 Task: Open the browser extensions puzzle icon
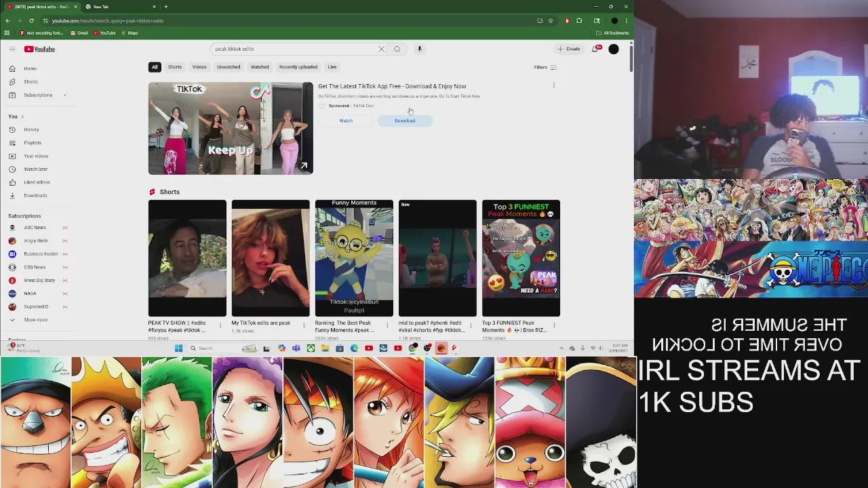(579, 20)
